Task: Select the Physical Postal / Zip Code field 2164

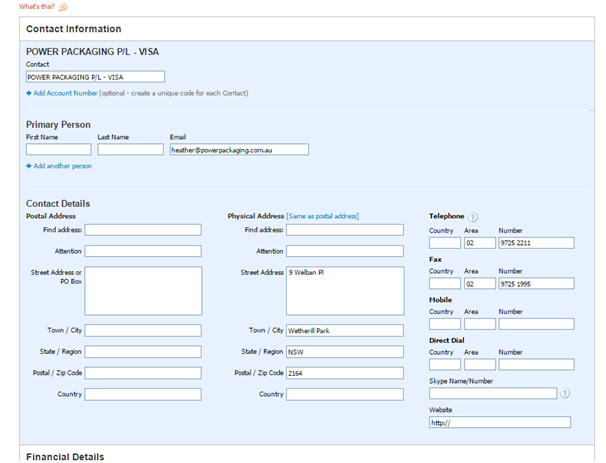Action: tap(344, 373)
